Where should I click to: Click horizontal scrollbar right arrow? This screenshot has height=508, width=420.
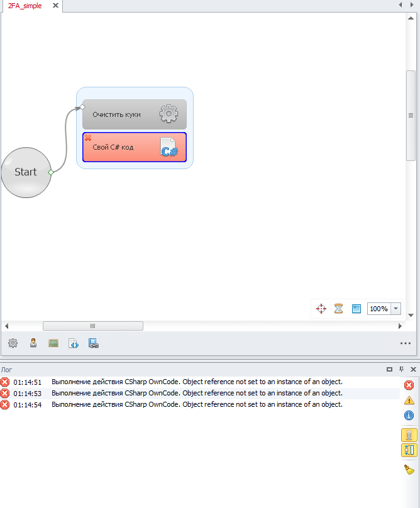tap(400, 326)
